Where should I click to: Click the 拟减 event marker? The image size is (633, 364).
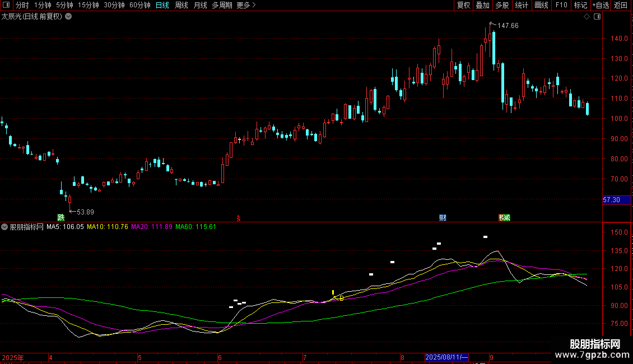pyautogui.click(x=504, y=217)
